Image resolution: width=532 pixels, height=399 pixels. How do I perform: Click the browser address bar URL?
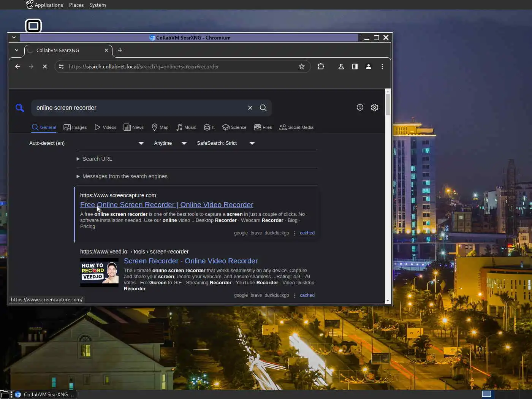(x=144, y=66)
